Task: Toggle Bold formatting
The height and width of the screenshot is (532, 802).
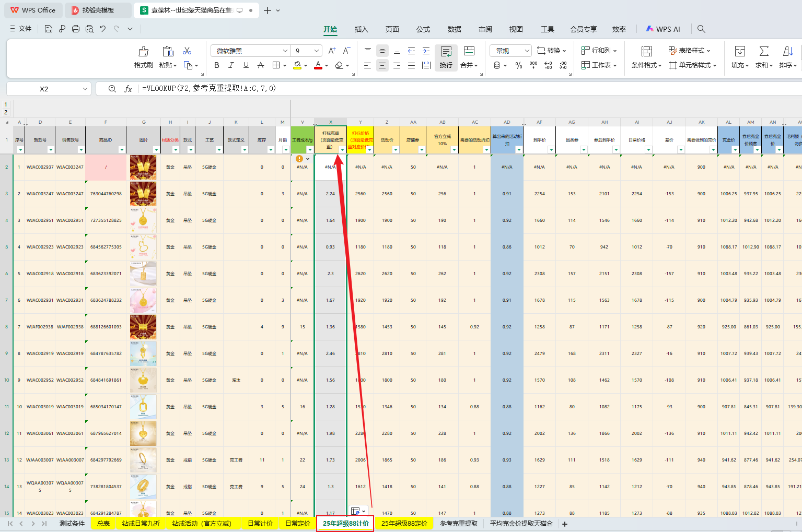Action: coord(217,65)
